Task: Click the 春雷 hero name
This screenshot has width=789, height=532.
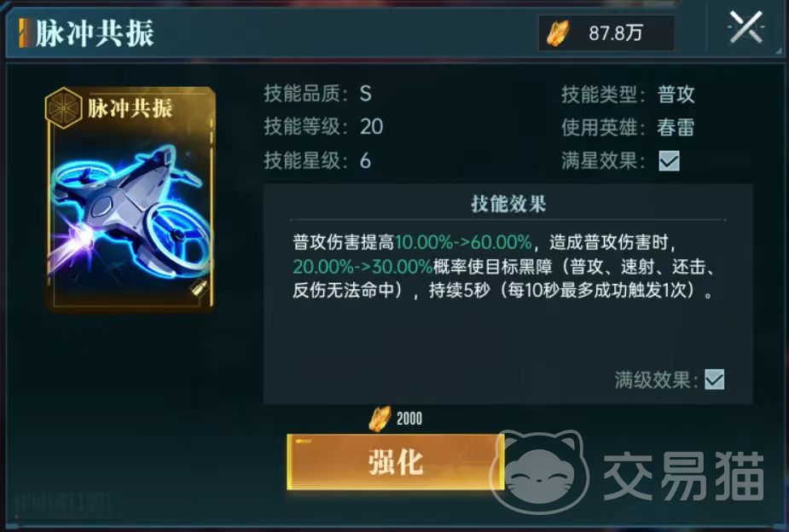Action: (x=676, y=127)
